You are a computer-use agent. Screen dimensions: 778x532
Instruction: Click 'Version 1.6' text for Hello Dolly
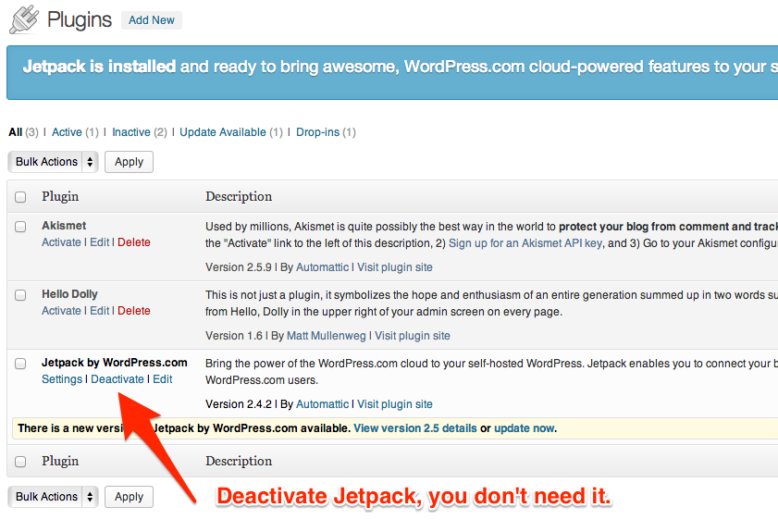234,336
